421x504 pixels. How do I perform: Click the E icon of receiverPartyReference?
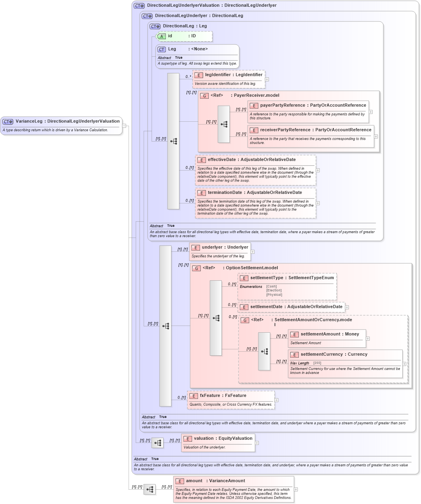tap(254, 130)
